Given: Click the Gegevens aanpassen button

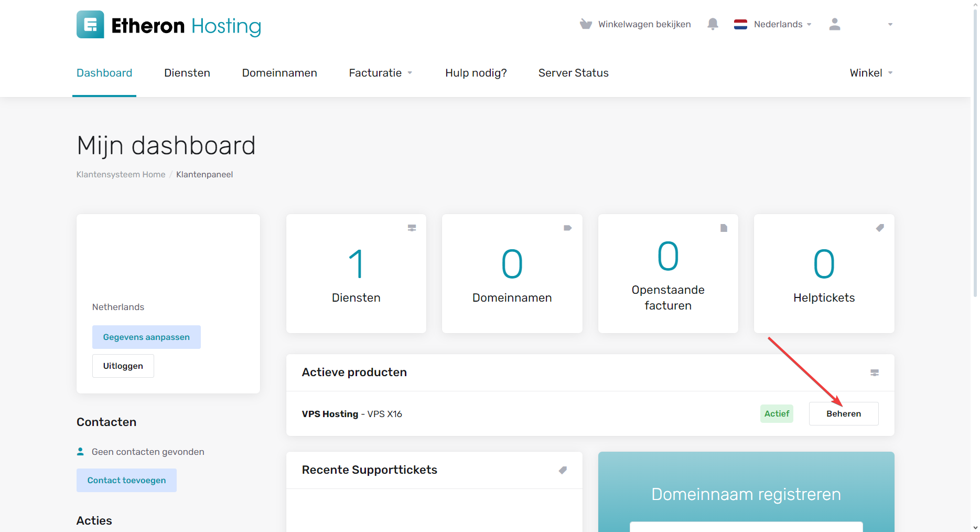Looking at the screenshot, I should coord(146,337).
